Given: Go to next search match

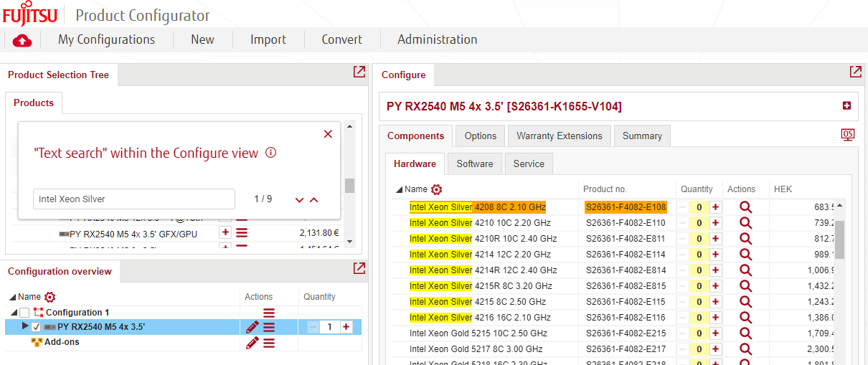Looking at the screenshot, I should pos(300,200).
